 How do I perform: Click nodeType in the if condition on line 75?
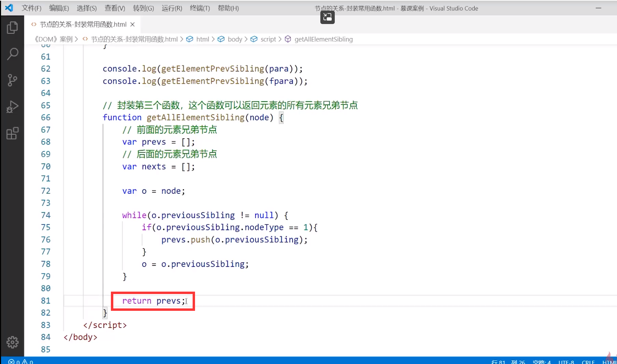264,227
